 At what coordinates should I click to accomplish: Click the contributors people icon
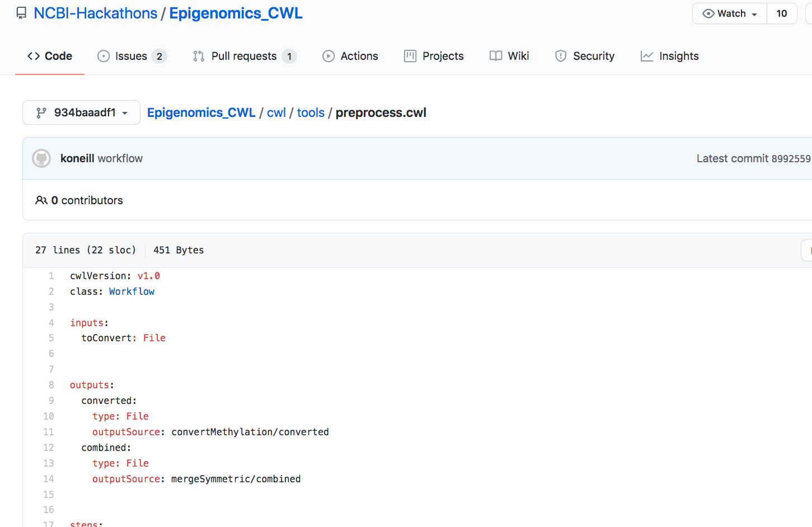(41, 200)
